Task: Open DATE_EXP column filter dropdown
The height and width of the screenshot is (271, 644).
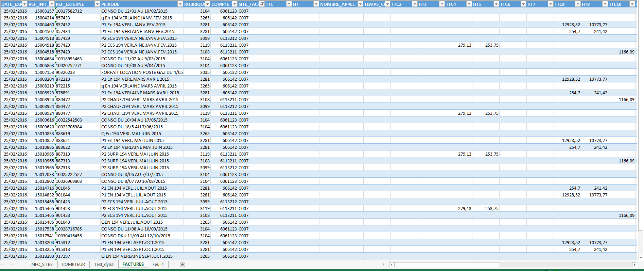Action: point(24,4)
